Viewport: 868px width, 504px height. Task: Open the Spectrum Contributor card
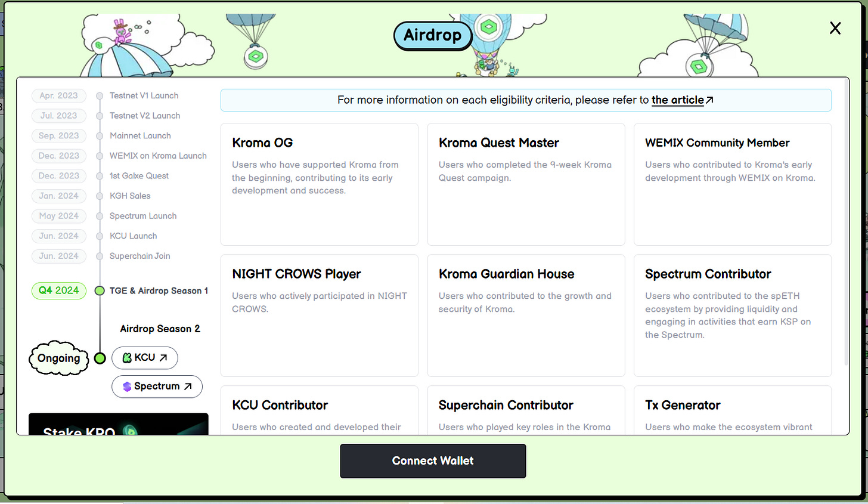(732, 316)
